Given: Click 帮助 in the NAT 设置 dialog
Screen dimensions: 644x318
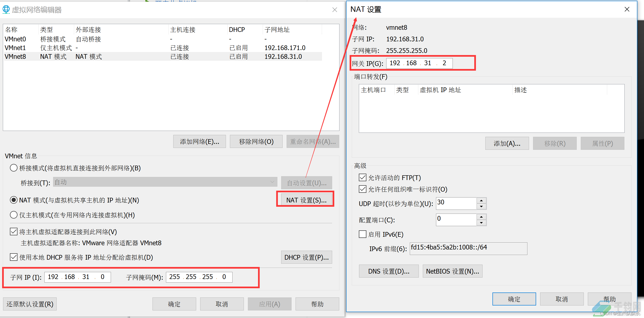Looking at the screenshot, I should pyautogui.click(x=610, y=299).
